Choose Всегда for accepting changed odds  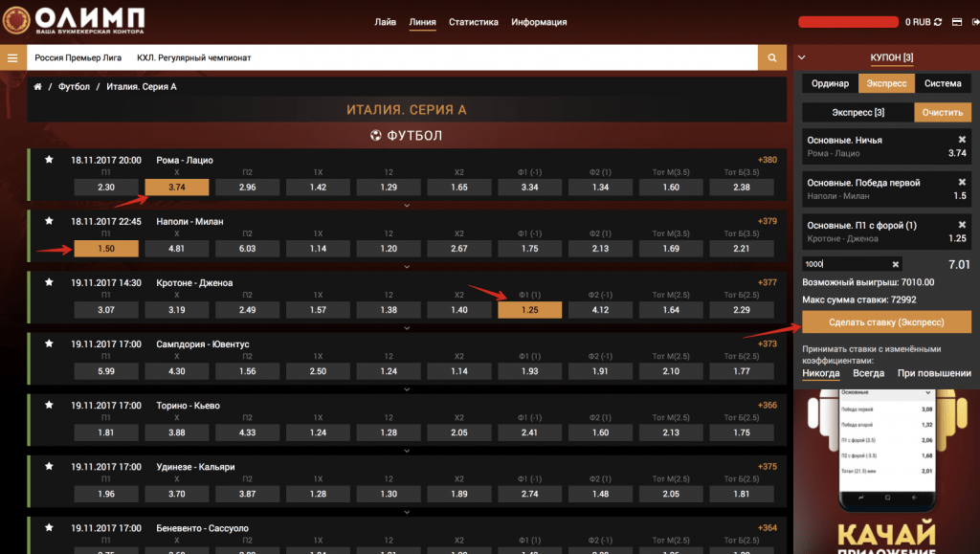[868, 373]
